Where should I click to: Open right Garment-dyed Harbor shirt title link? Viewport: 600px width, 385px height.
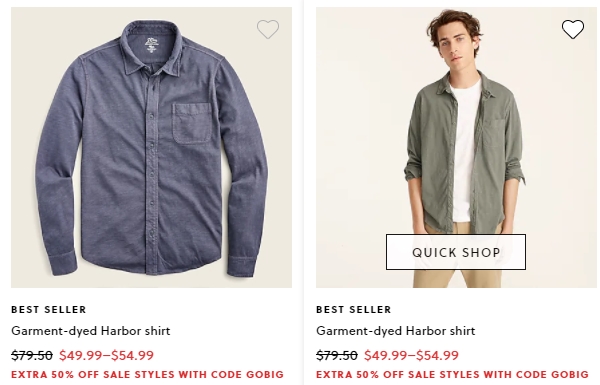[396, 331]
